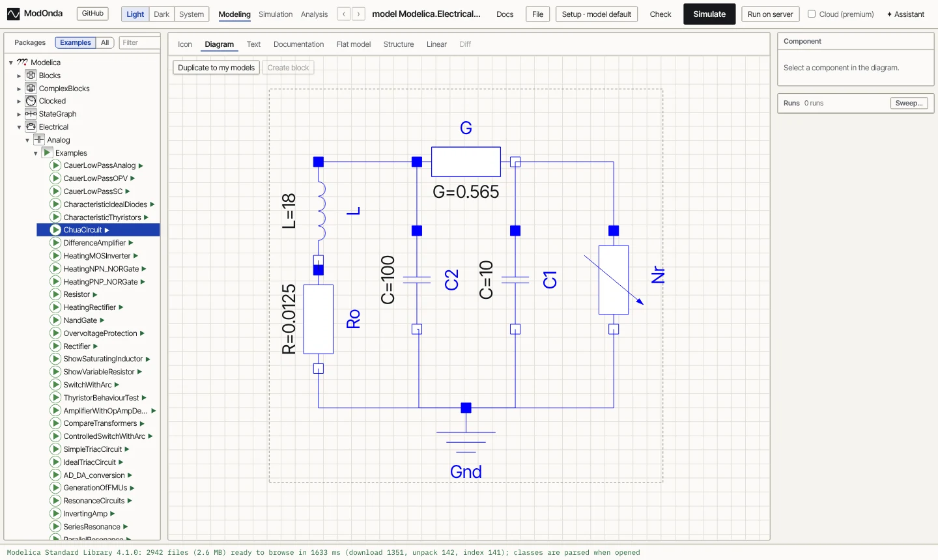Image resolution: width=938 pixels, height=560 pixels.
Task: Click the CauerLowPassAnalog example icon
Action: 55,165
